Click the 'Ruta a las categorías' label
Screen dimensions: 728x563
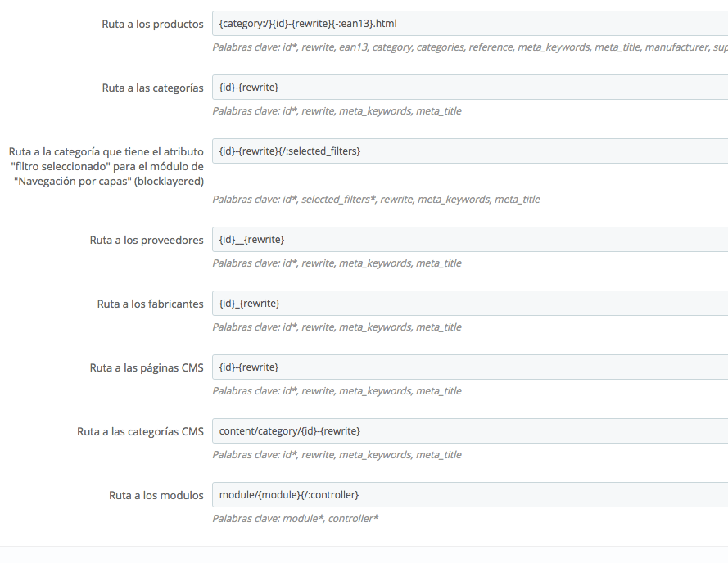153,88
